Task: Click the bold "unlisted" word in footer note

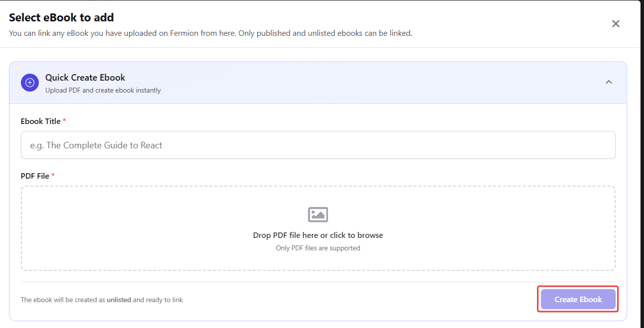Action: (x=119, y=300)
